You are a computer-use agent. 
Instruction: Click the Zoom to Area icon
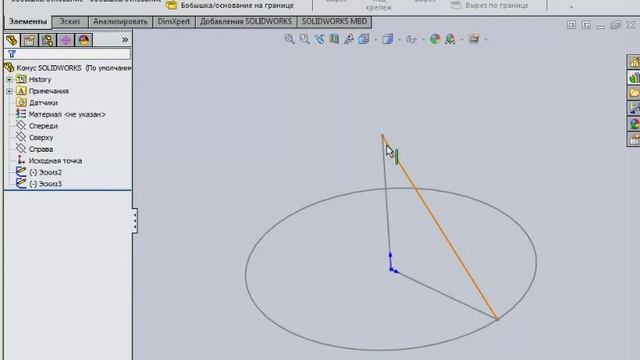pos(304,39)
